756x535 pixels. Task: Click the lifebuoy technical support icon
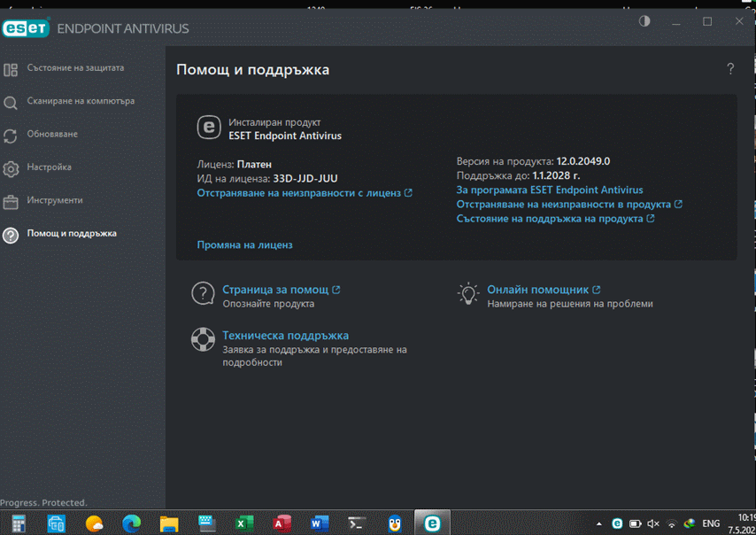203,339
